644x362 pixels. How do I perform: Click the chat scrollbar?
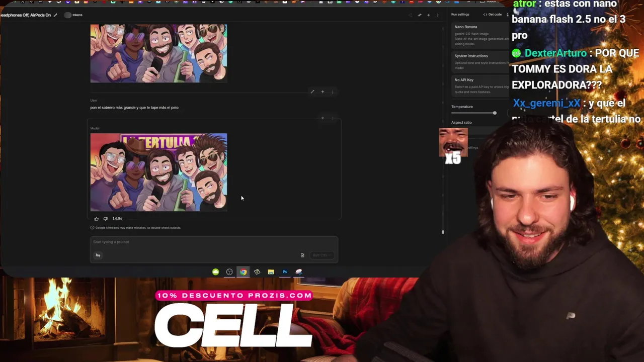443,232
